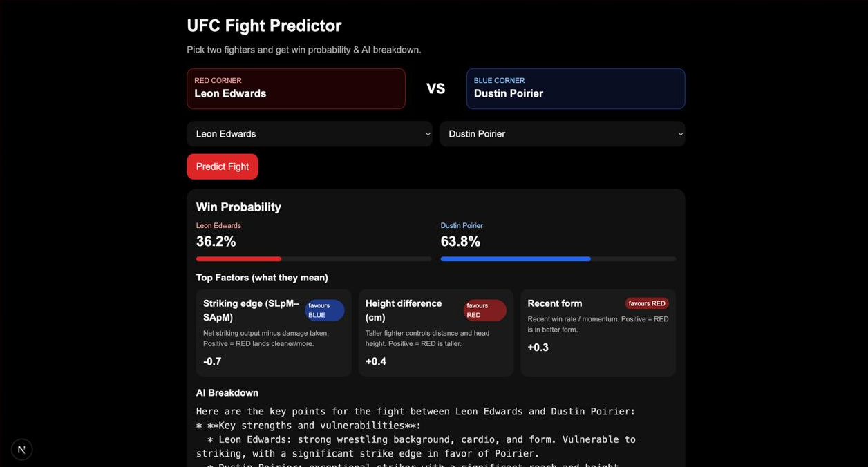The image size is (868, 467).
Task: Click the circular N logo icon
Action: (21, 449)
